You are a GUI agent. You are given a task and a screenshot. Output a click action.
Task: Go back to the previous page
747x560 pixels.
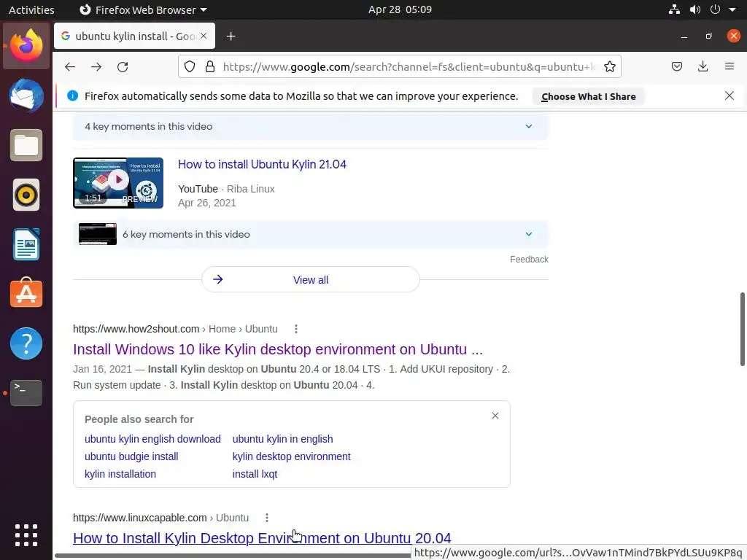pyautogui.click(x=70, y=66)
